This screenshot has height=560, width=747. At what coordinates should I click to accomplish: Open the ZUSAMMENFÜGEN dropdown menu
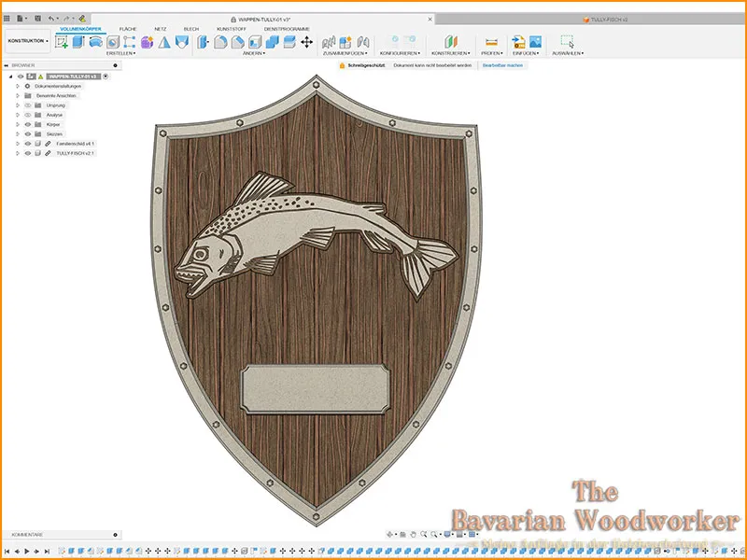coord(345,53)
